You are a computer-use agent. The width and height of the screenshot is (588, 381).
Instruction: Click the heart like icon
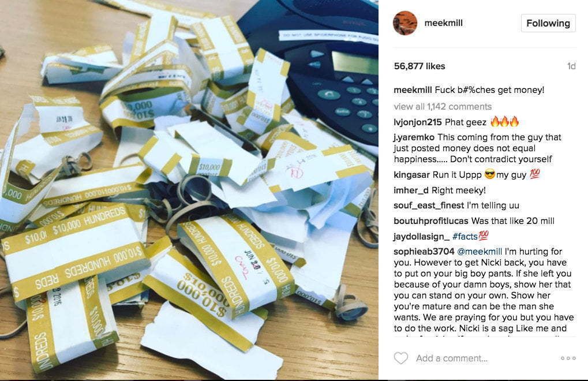pos(401,358)
